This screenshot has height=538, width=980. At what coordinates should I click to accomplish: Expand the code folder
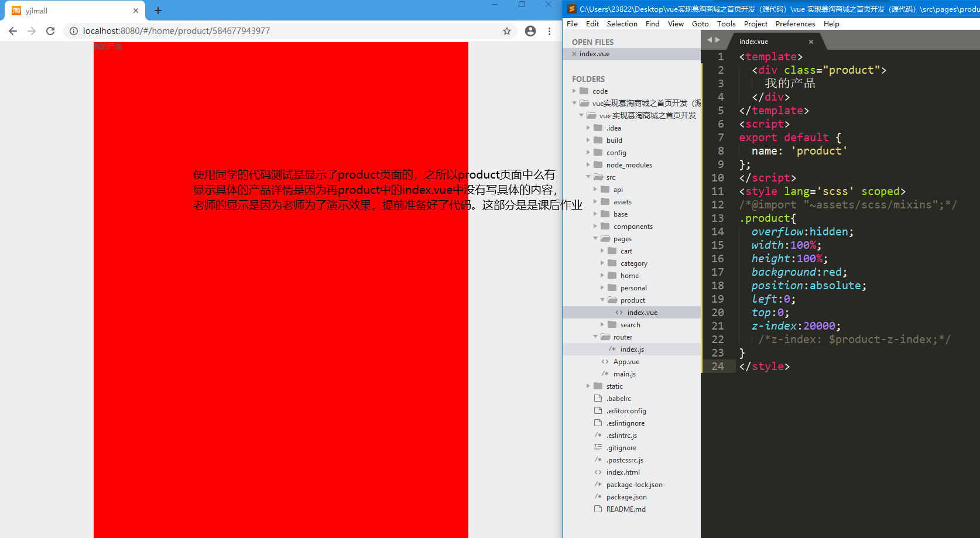pyautogui.click(x=574, y=91)
